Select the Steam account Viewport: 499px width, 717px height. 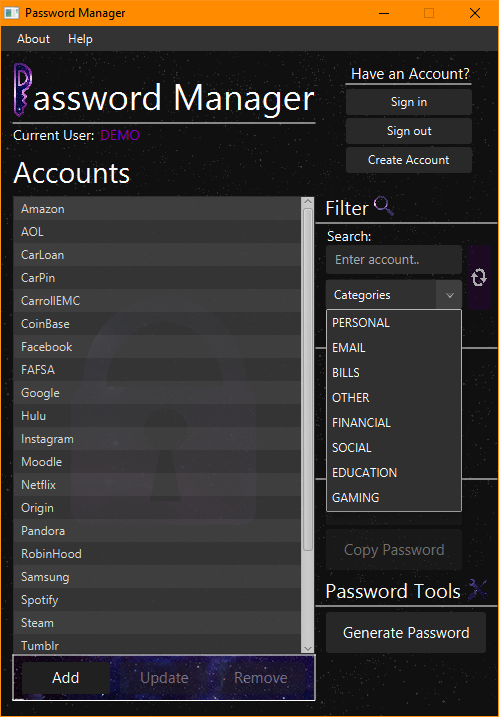click(157, 623)
